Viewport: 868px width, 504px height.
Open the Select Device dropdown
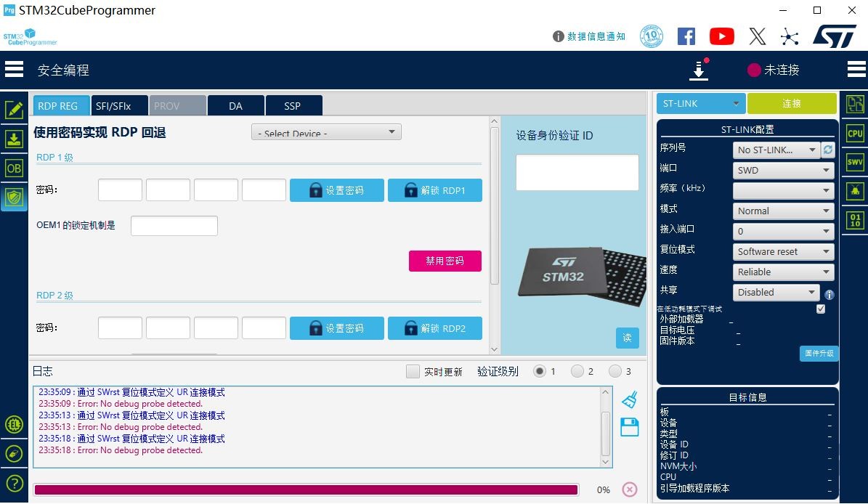(x=326, y=133)
